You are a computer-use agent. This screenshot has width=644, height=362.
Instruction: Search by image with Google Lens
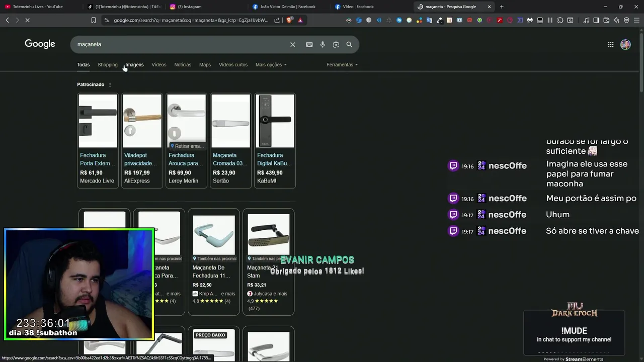click(x=336, y=44)
